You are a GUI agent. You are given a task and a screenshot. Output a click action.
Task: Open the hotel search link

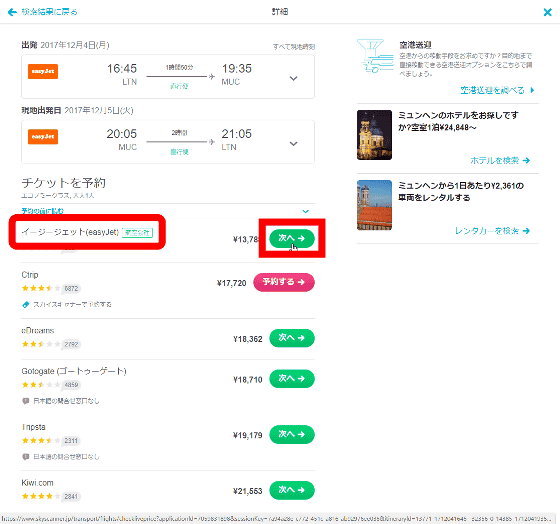tap(500, 161)
